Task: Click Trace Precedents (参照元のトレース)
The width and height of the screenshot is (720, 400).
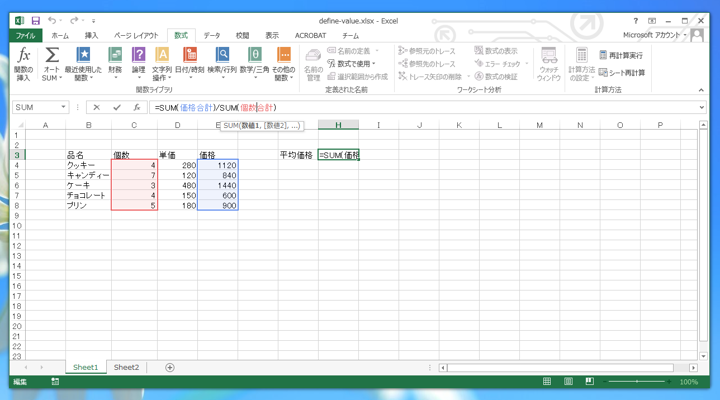Action: (x=427, y=51)
